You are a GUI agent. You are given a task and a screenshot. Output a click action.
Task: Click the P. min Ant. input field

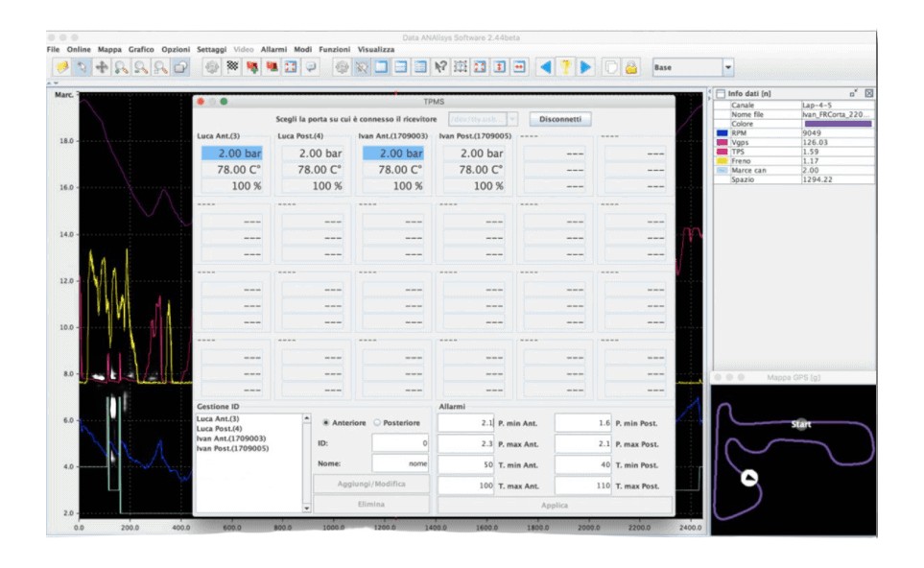click(x=466, y=422)
